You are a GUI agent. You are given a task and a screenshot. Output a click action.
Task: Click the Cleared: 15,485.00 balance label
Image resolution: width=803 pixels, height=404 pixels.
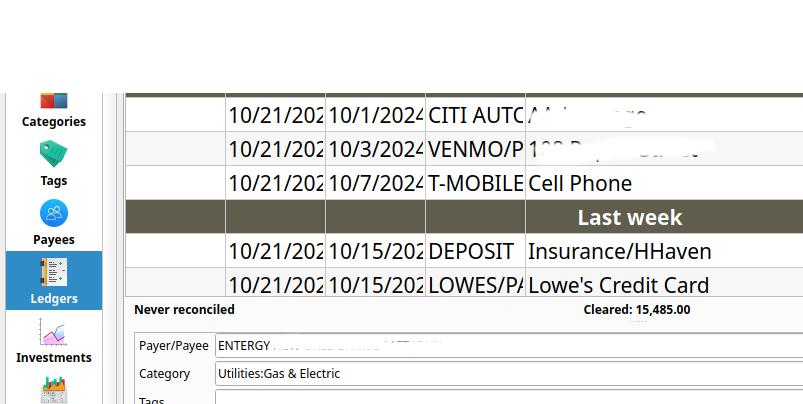click(637, 310)
